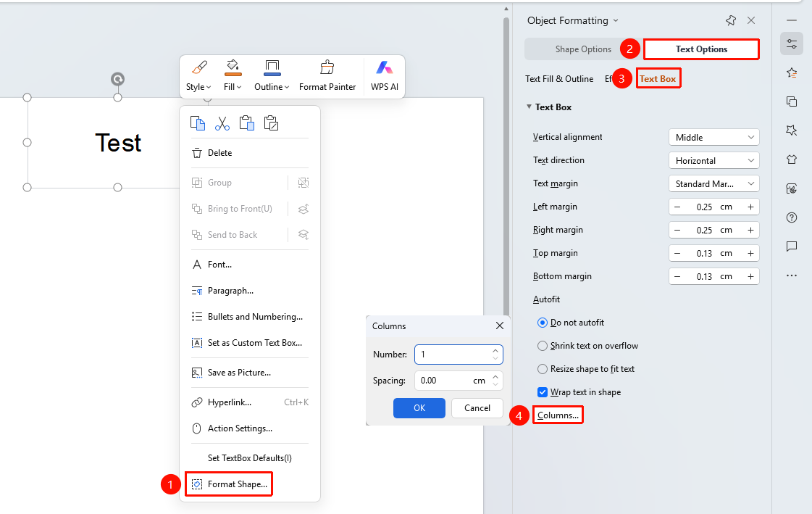Click the Outline icon
The image size is (812, 514).
(x=272, y=67)
